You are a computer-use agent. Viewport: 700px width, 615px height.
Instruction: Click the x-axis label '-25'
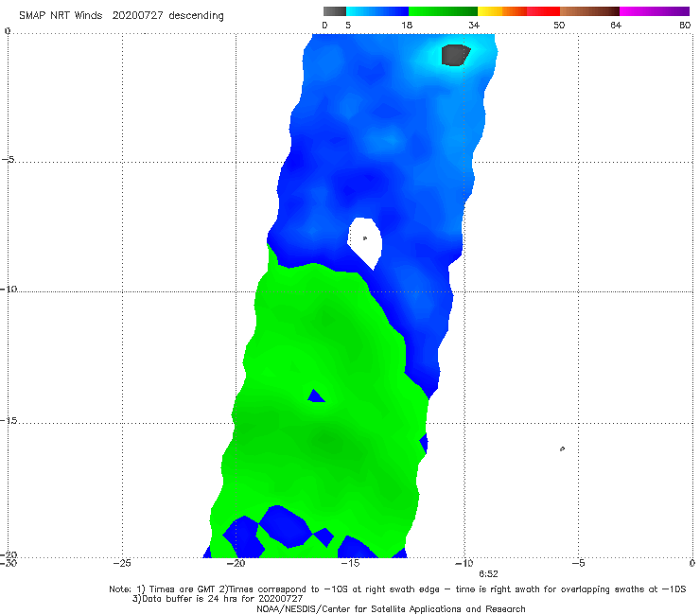(x=122, y=563)
